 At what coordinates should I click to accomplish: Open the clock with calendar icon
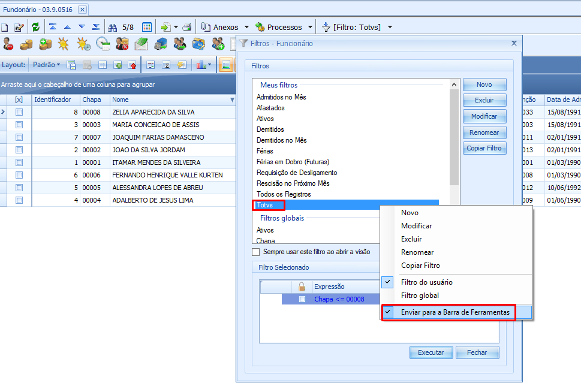click(x=103, y=44)
